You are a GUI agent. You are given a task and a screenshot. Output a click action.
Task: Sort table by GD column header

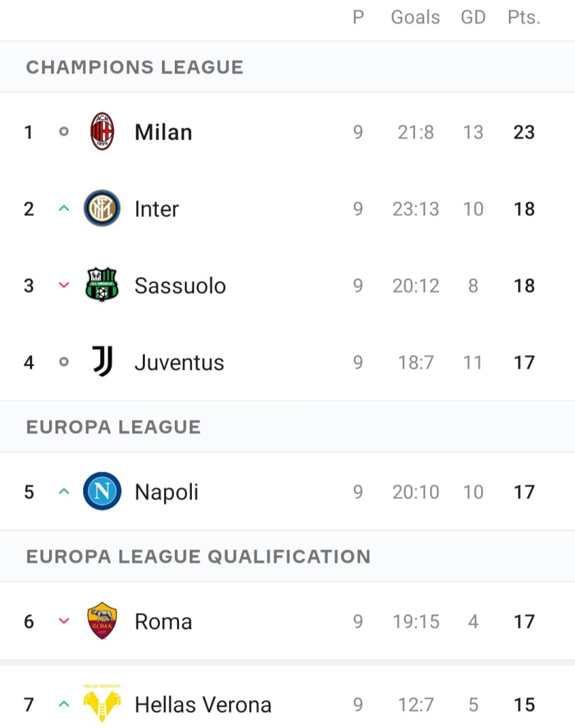(x=473, y=18)
